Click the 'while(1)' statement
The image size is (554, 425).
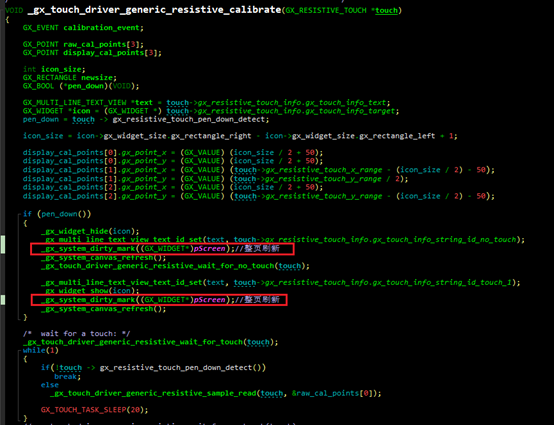(x=41, y=350)
